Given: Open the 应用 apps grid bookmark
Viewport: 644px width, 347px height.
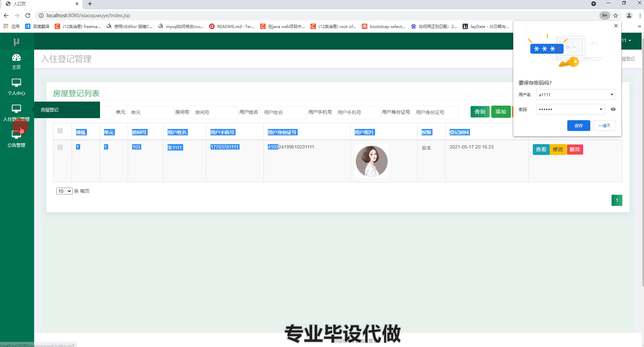Looking at the screenshot, I should point(12,26).
